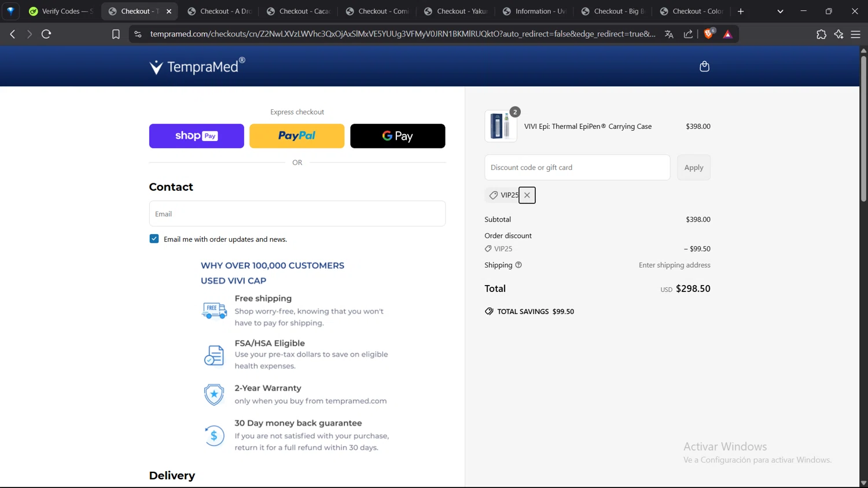Switch to the Checkout - Cacao tab
Image resolution: width=868 pixels, height=488 pixels.
[299, 11]
